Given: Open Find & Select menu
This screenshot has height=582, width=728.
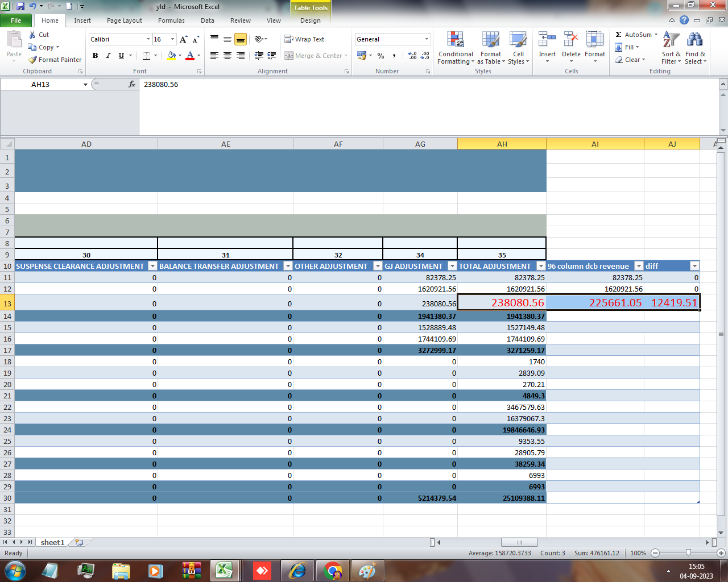Looking at the screenshot, I should click(695, 48).
